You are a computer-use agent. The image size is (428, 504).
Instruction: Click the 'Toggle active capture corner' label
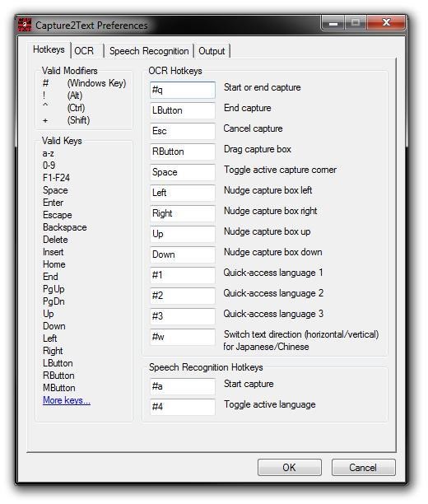point(280,170)
